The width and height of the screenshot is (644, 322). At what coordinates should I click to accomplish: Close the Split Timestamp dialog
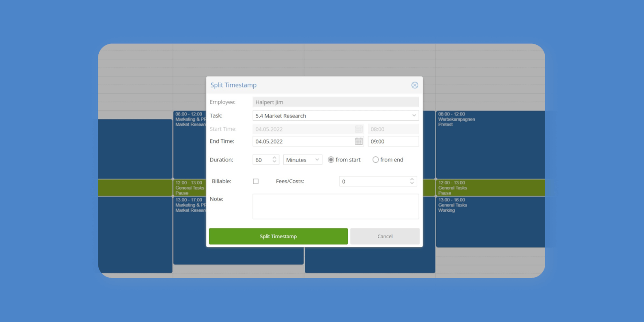[415, 85]
